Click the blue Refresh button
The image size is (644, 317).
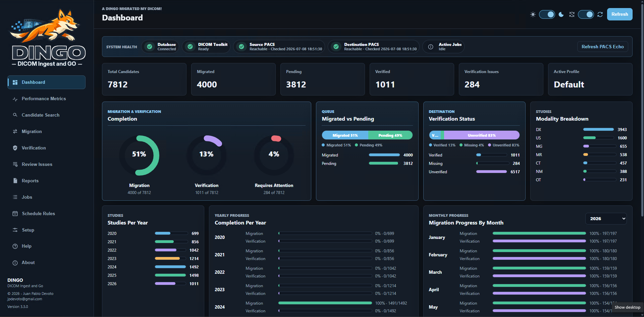620,14
